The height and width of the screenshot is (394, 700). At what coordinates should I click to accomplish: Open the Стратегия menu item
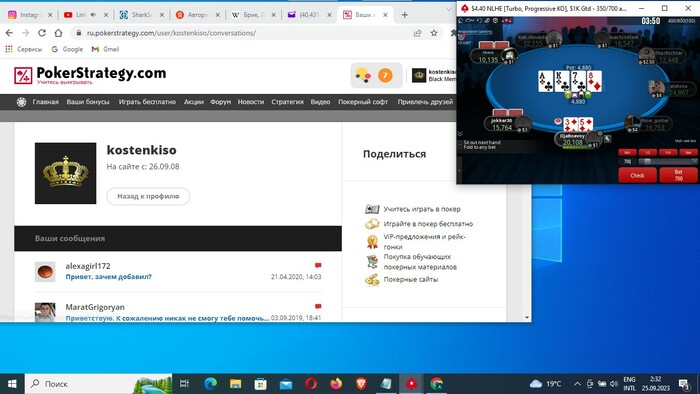pos(287,102)
